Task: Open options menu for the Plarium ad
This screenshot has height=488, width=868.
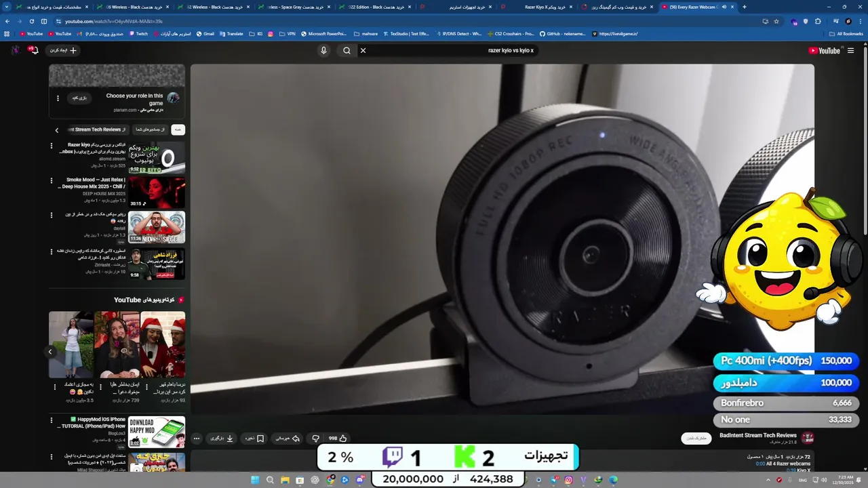Action: (58, 98)
